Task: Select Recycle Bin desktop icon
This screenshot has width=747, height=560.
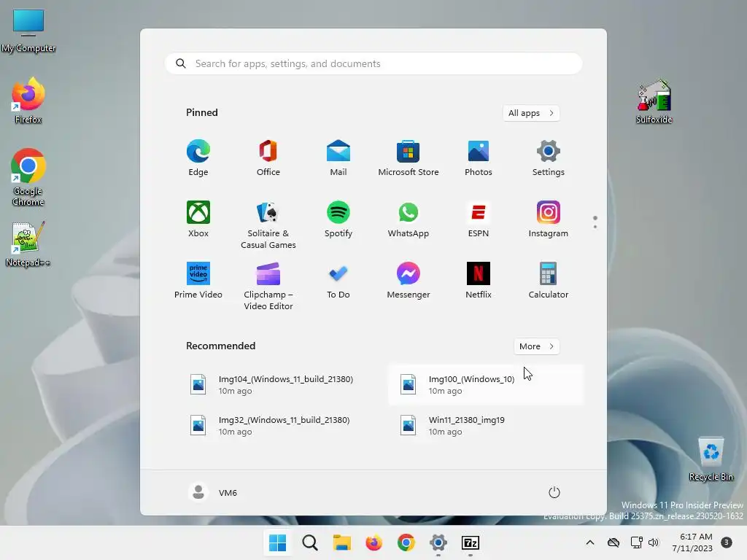Action: pos(711,459)
